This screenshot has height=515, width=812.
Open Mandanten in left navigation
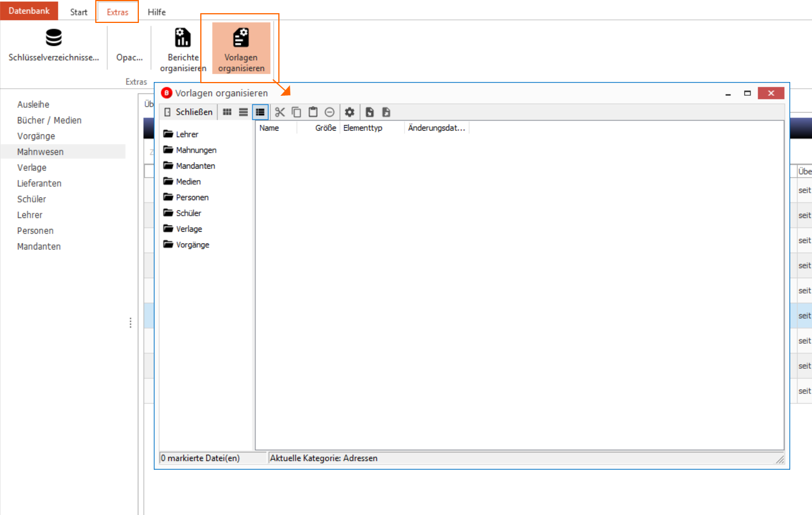39,247
